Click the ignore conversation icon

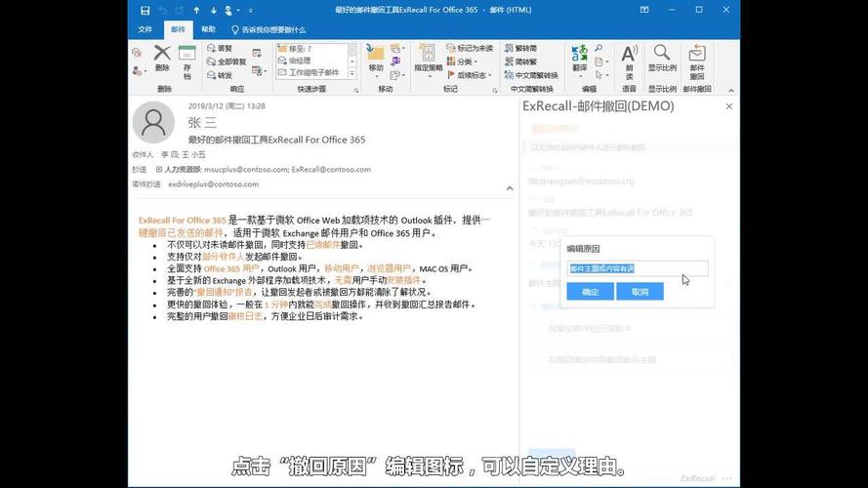pyautogui.click(x=138, y=53)
